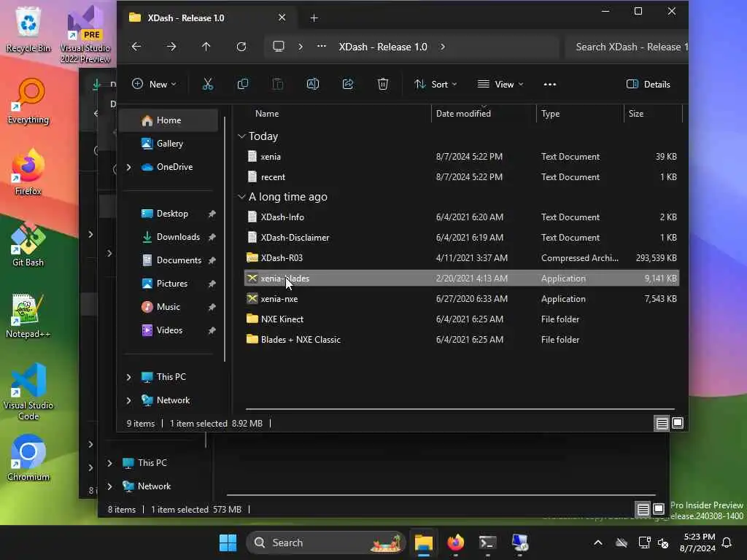Click File Explorer icon in taskbar
Viewport: 747px width, 560px height.
pyautogui.click(x=424, y=542)
